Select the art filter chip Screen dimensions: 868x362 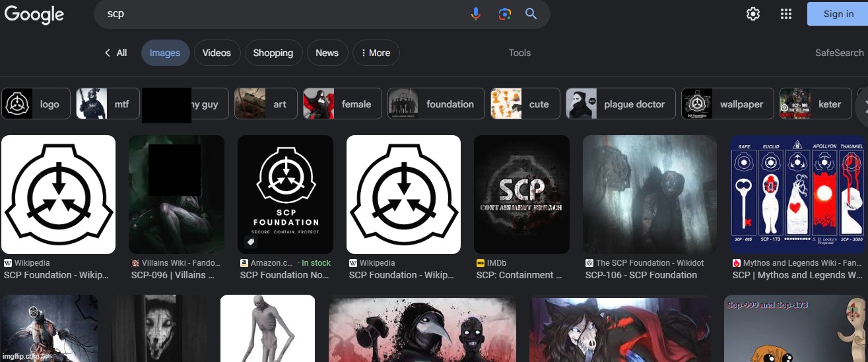(x=265, y=104)
